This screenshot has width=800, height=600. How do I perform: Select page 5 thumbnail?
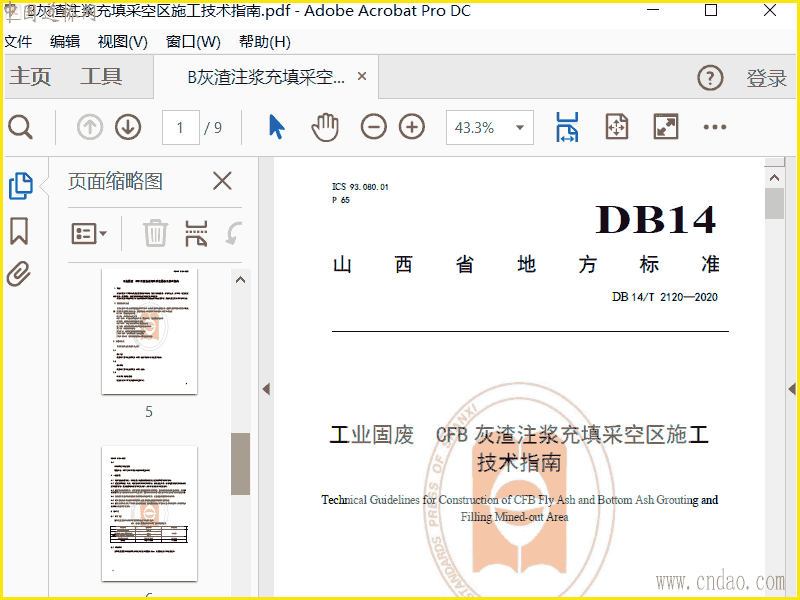(x=149, y=332)
